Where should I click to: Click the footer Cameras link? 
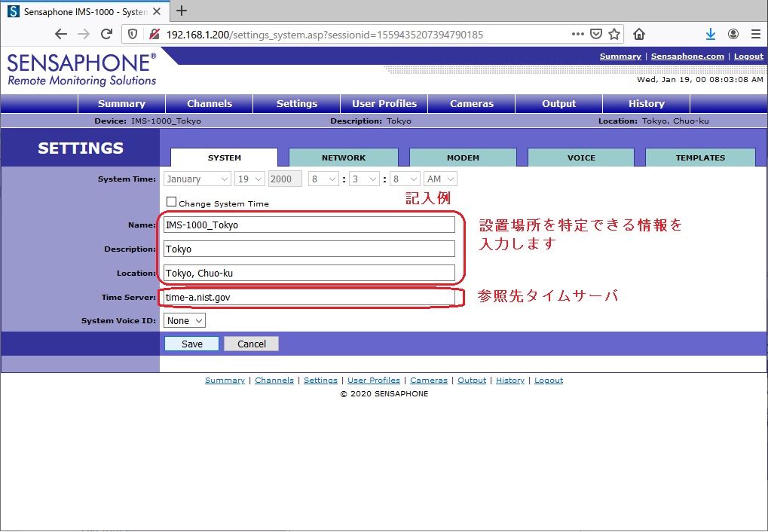pyautogui.click(x=429, y=380)
